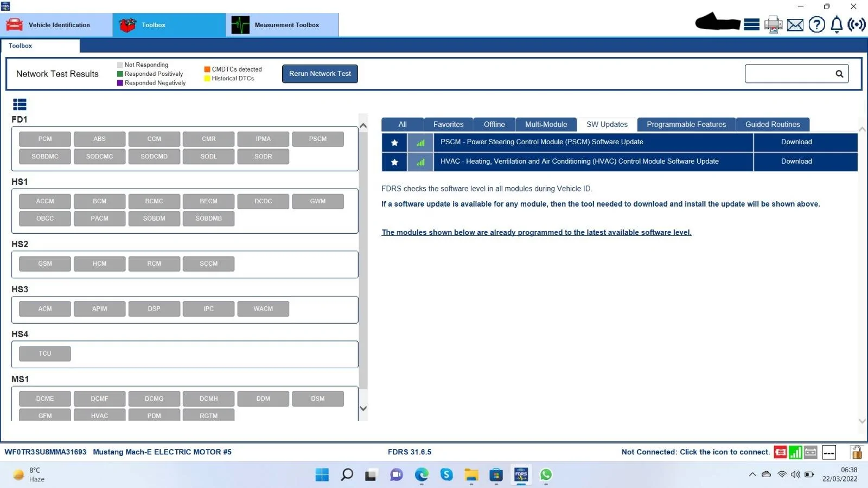Screen dimensions: 868x488
Task: Click the green signal strength icon in status bar
Action: [x=795, y=452]
